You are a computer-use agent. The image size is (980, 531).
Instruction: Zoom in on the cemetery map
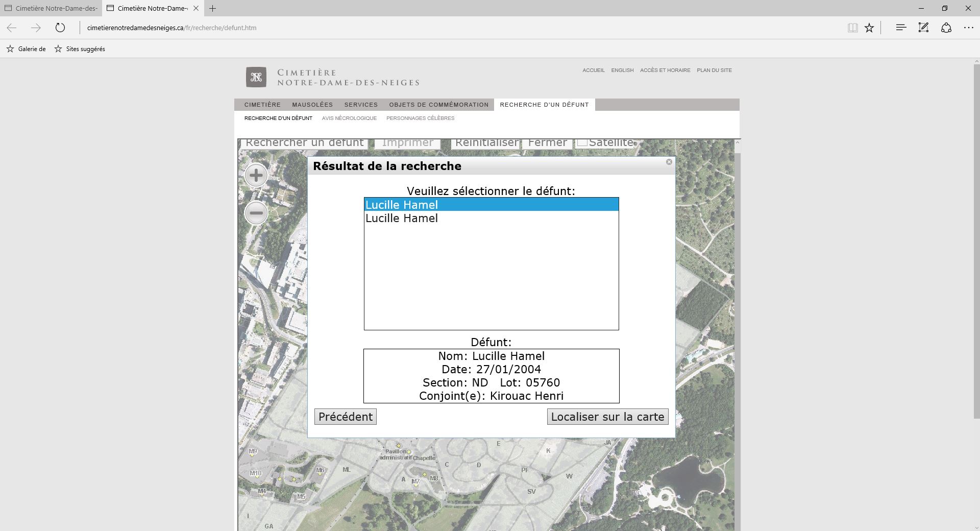coord(256,176)
